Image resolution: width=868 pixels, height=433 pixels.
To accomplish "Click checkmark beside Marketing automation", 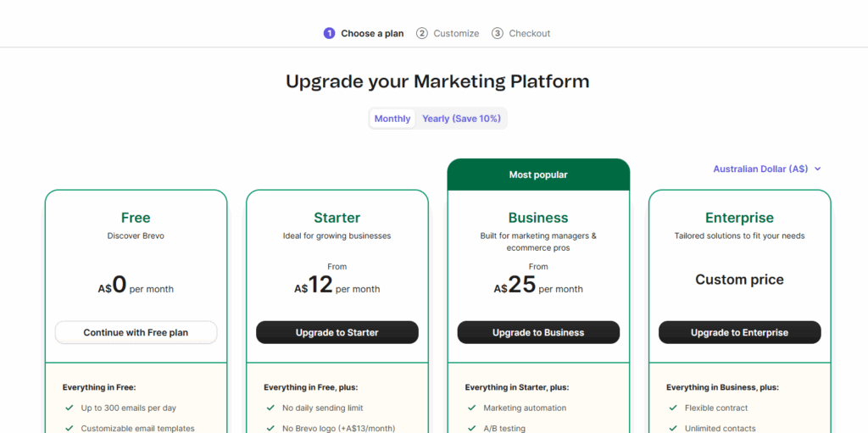I will [x=471, y=408].
